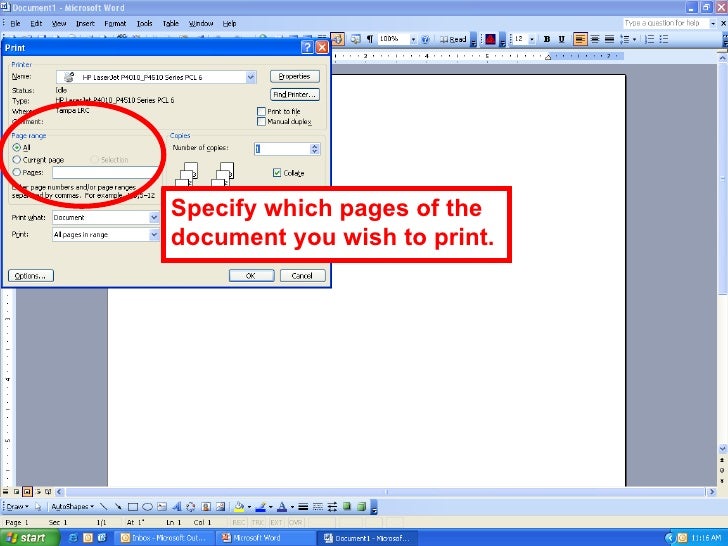Toggle the OVR overtype status indicator

click(x=295, y=523)
